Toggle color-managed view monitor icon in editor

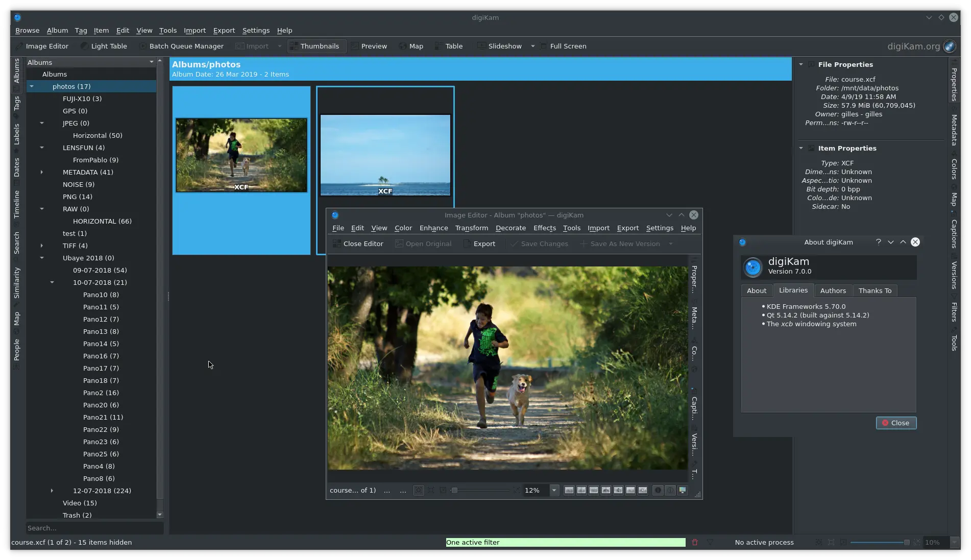click(x=683, y=491)
